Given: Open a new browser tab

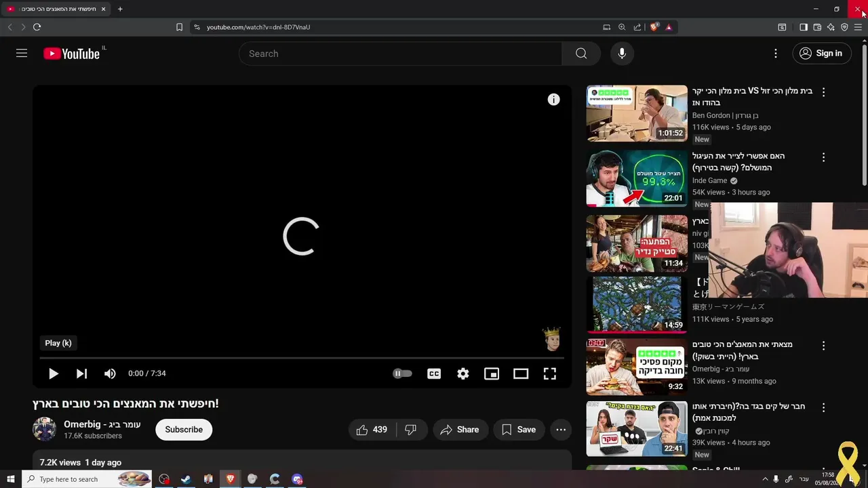Looking at the screenshot, I should click(120, 9).
